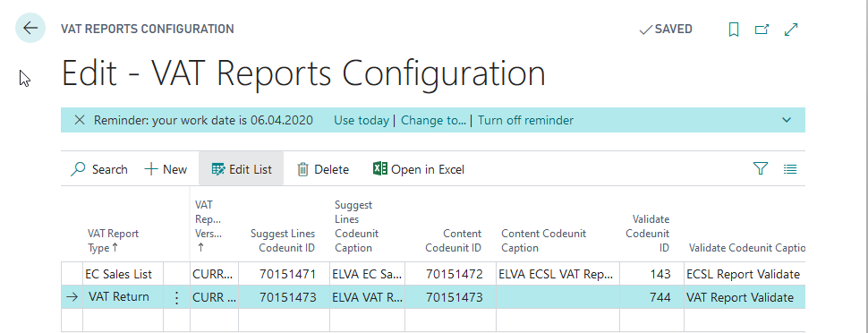The height and width of the screenshot is (333, 868).
Task: Select the EC Sales List row
Action: coord(433,274)
